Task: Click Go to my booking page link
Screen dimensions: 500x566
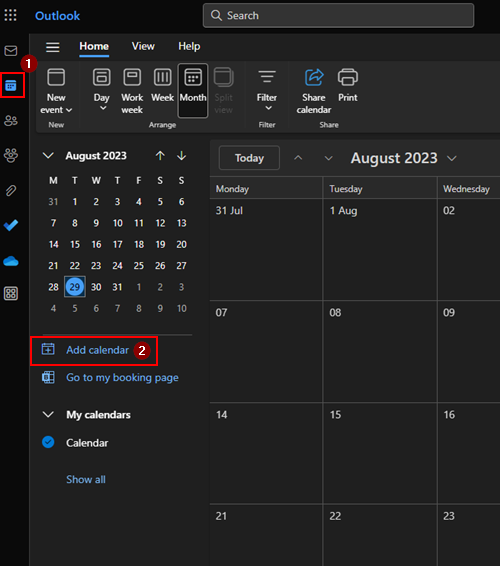Action: [122, 377]
